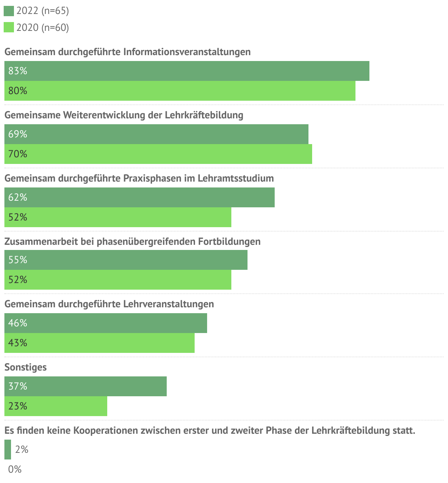Click the heading "Gemeinsame Weiterentwicklung der Lehrkräftebildung"

pyautogui.click(x=124, y=115)
